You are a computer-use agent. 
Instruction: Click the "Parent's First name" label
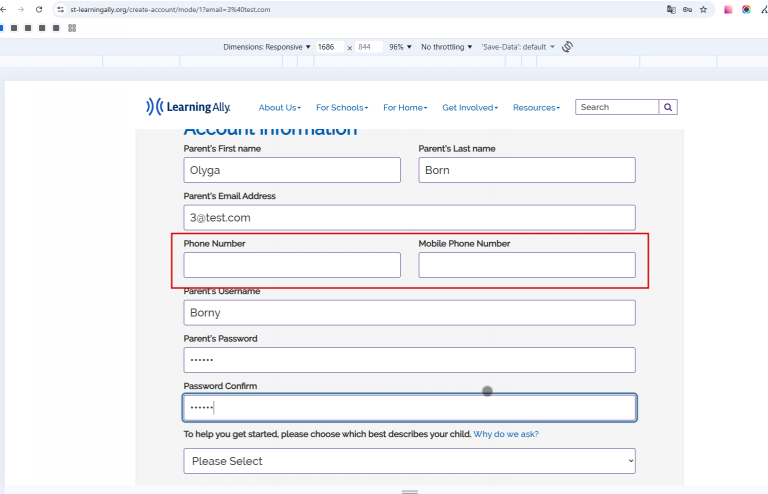[222, 148]
